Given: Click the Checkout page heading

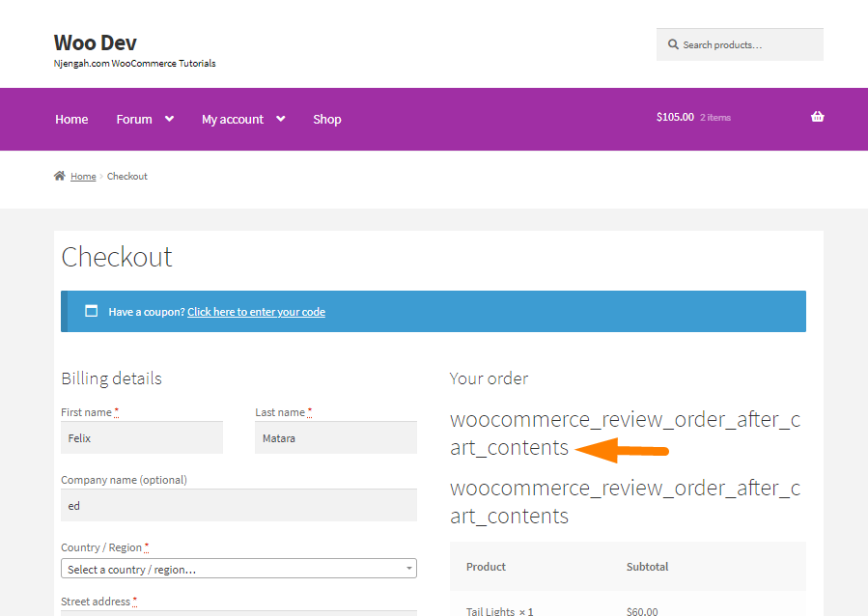Looking at the screenshot, I should (117, 258).
